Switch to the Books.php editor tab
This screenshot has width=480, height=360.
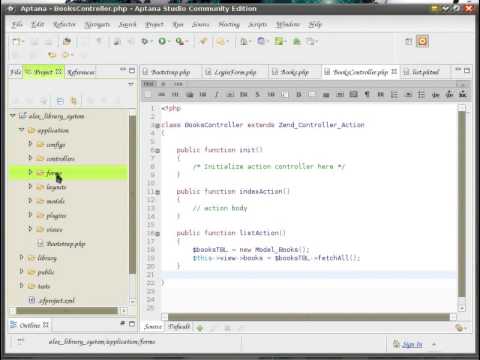tap(295, 72)
